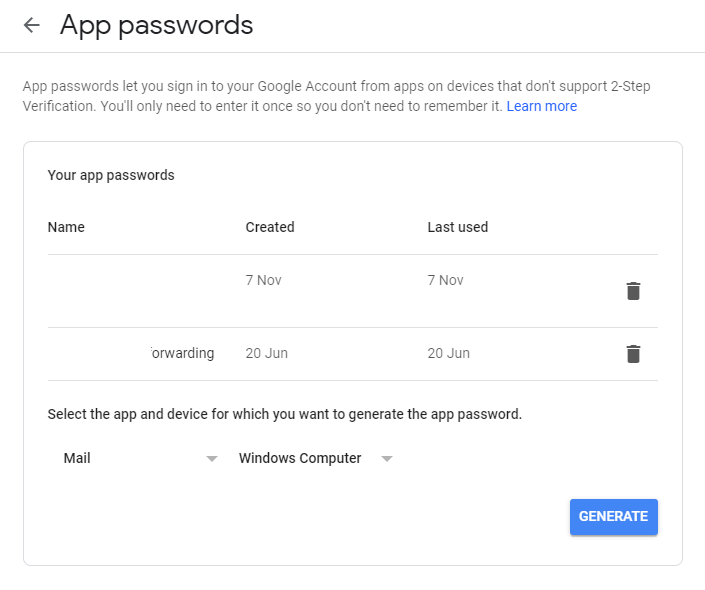Click the Your app passwords heading

tap(111, 175)
